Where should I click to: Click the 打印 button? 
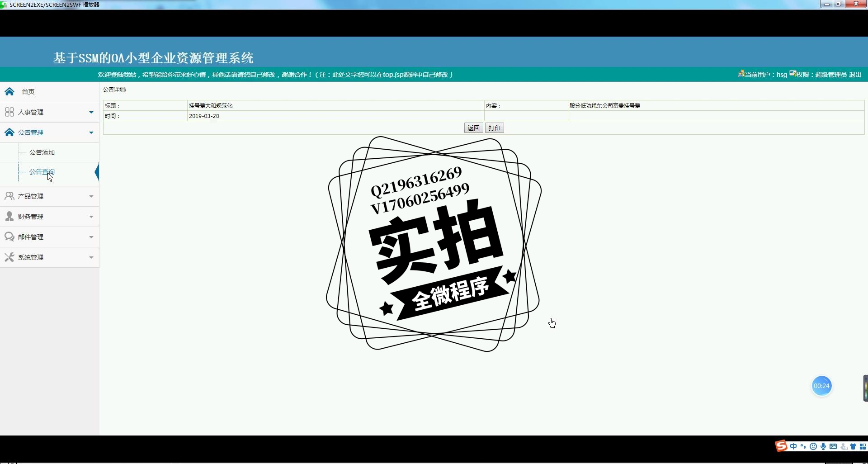pos(495,128)
